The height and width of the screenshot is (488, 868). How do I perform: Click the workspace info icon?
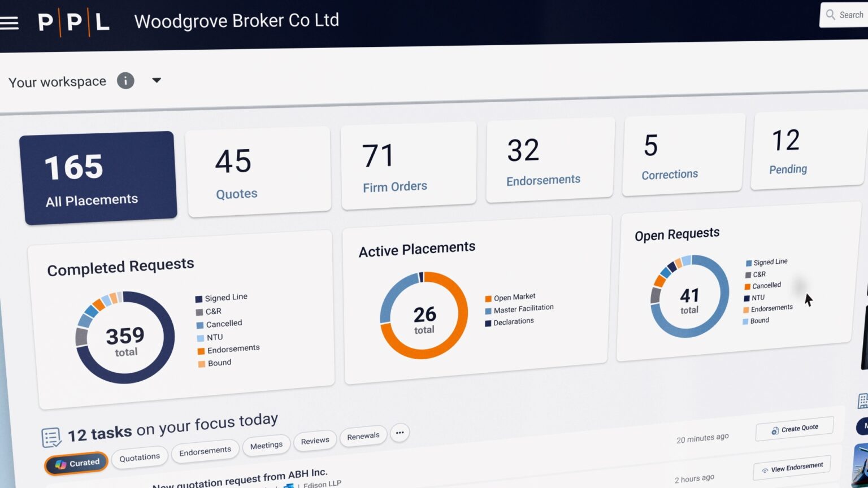125,81
